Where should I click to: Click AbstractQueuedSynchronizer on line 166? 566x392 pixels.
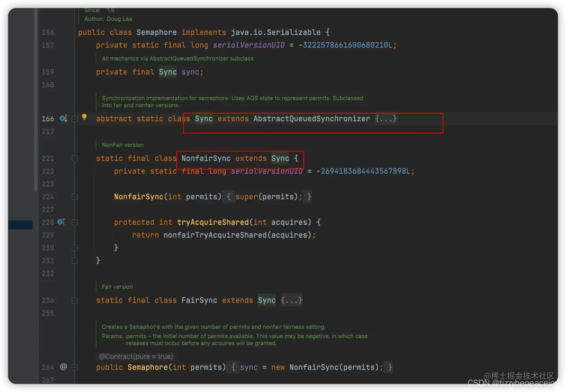tap(312, 119)
